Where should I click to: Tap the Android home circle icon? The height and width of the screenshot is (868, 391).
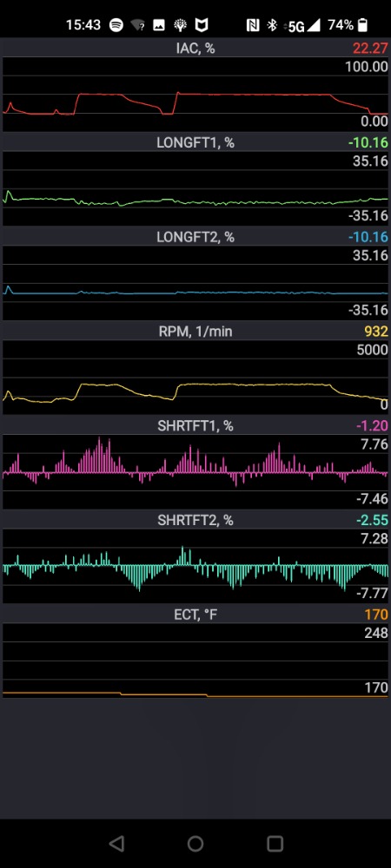(195, 843)
